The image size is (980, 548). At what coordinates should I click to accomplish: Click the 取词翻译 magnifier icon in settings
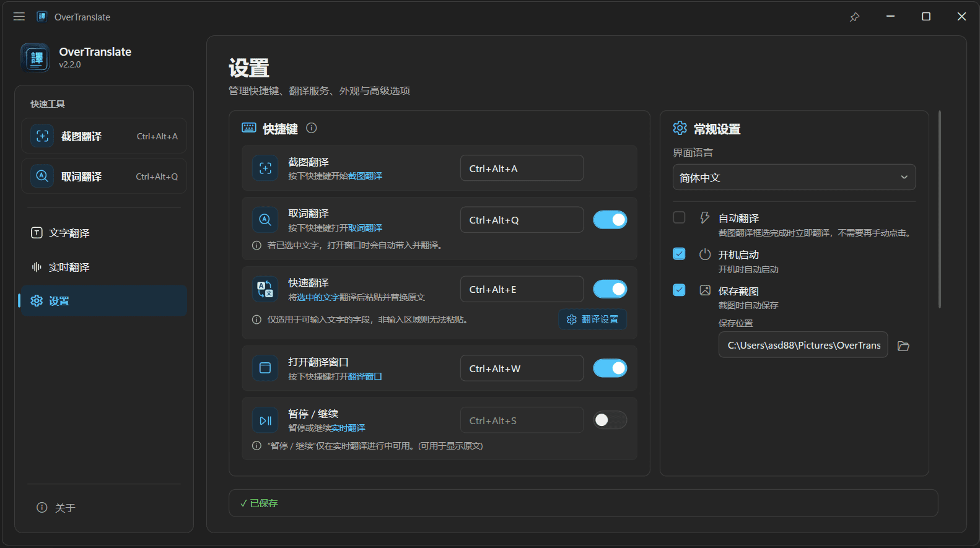coord(265,220)
